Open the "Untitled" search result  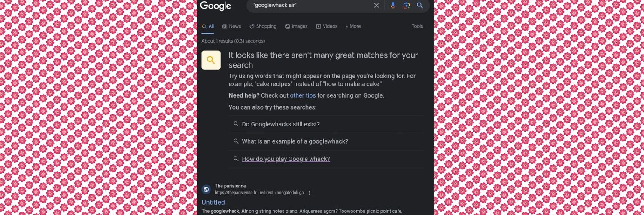pos(213,202)
